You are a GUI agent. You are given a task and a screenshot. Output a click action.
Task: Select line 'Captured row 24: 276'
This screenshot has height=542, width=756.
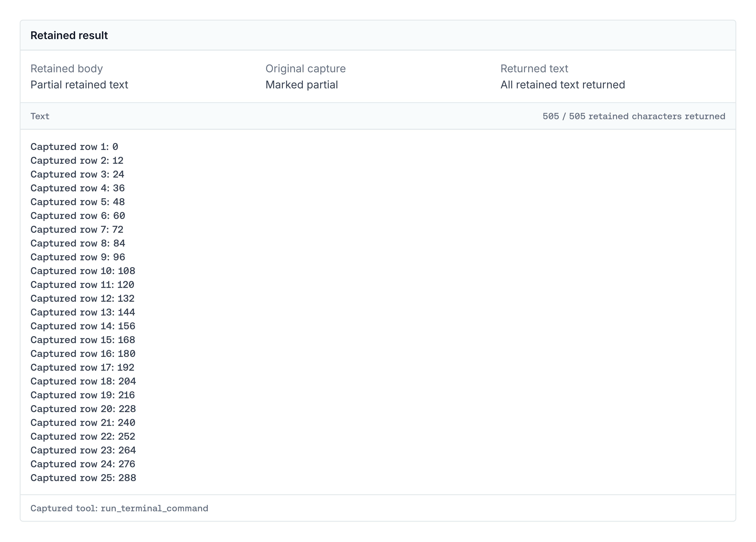(x=83, y=464)
